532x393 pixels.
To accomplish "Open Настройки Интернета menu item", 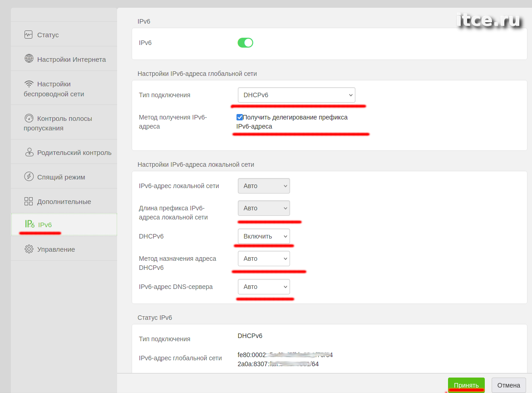I will (x=64, y=59).
